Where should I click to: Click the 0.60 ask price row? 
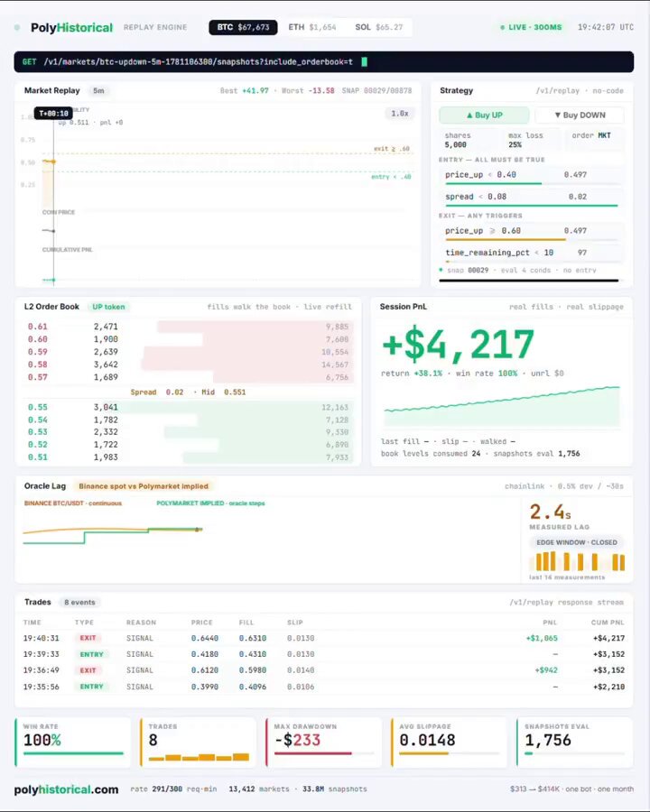click(188, 339)
